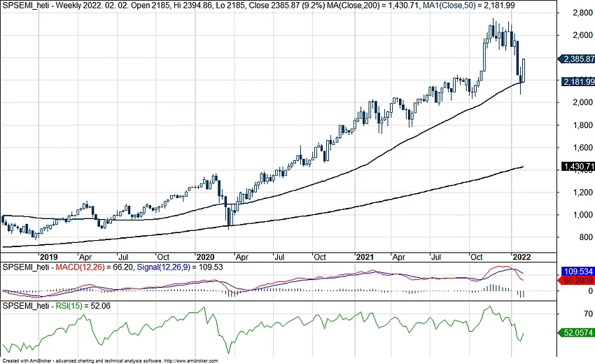The height and width of the screenshot is (364, 595).
Task: Click the 2,181.99 MA50 value label
Action: [x=578, y=82]
